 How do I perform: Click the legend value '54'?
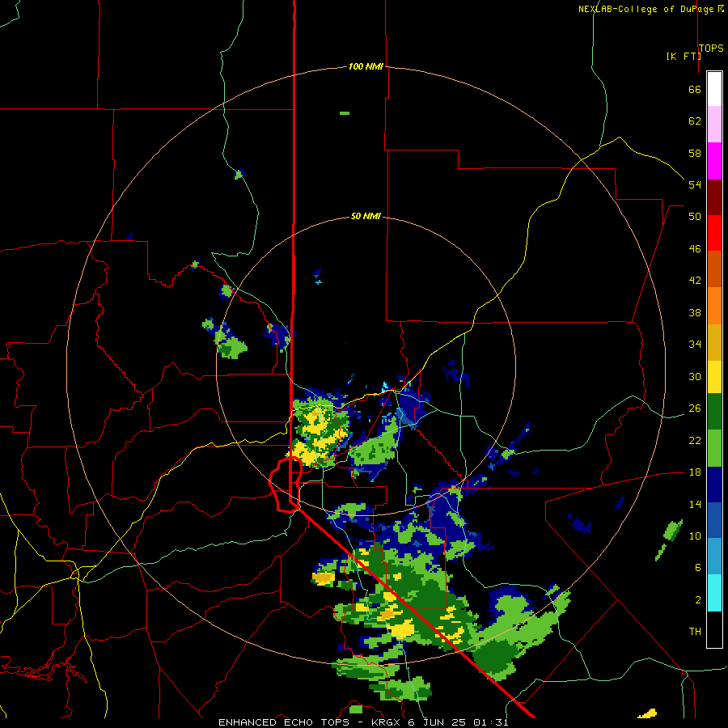(695, 184)
